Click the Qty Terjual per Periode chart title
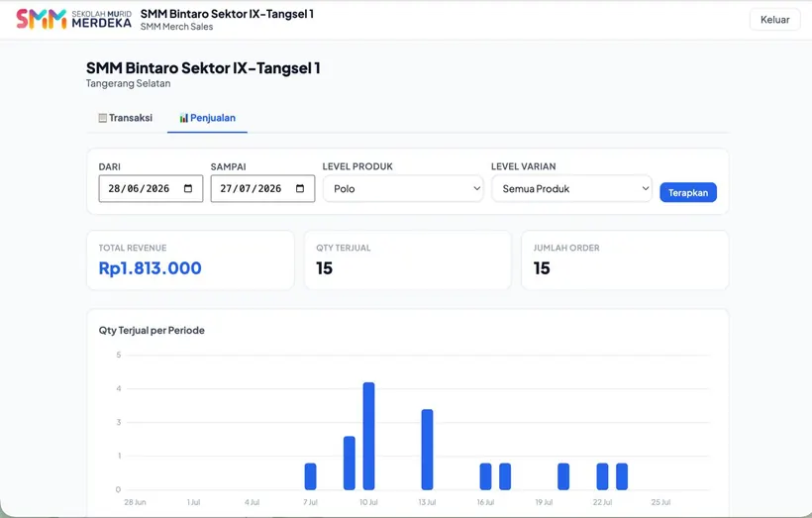The image size is (812, 518). point(152,331)
